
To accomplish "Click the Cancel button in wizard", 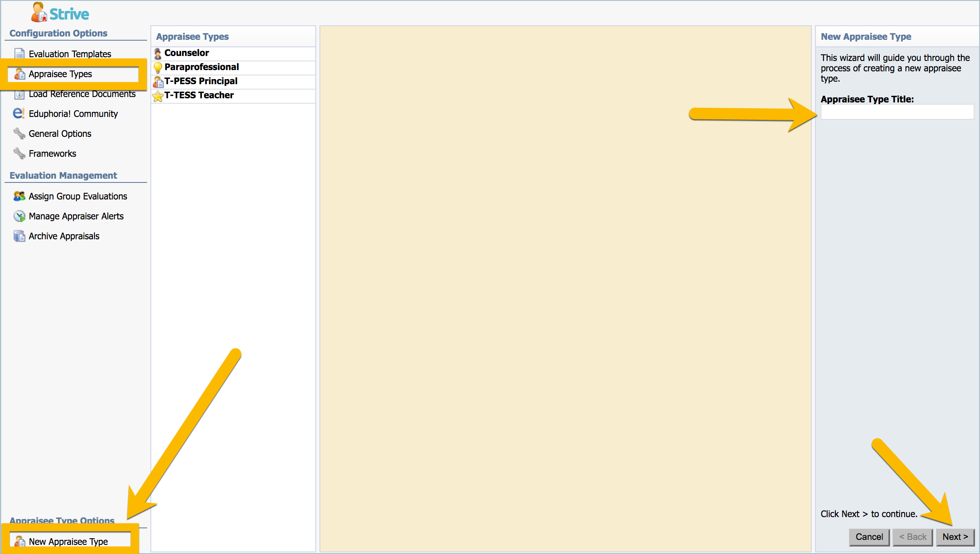I will [869, 537].
